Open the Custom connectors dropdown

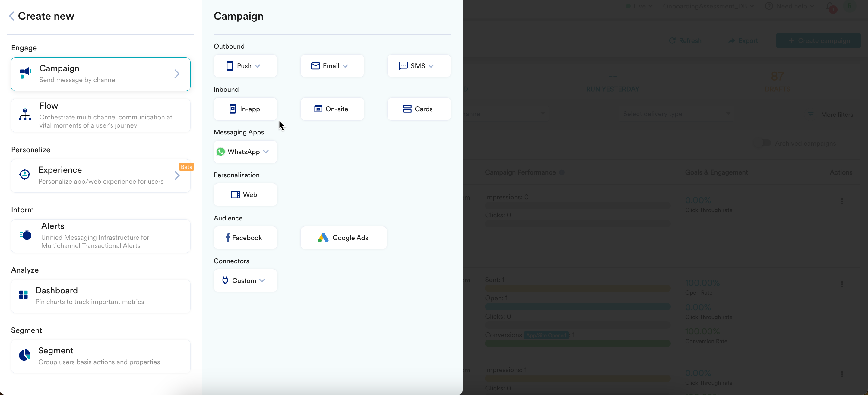click(x=245, y=280)
